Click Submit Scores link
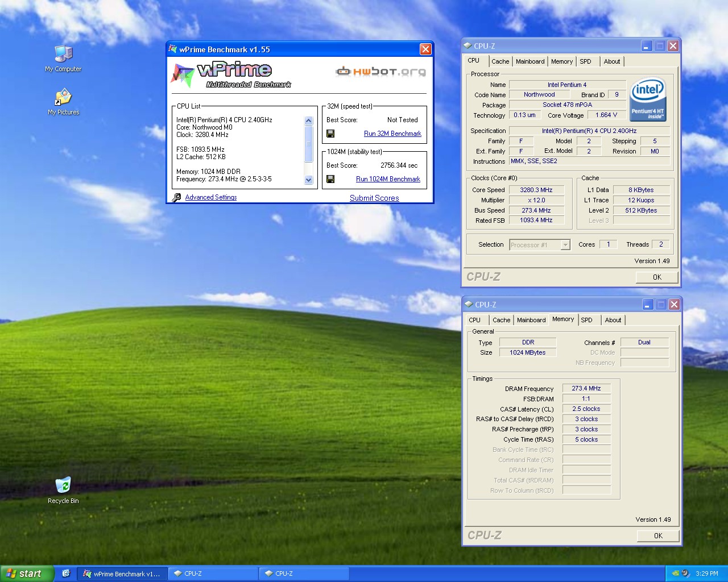The image size is (728, 582). pos(374,198)
